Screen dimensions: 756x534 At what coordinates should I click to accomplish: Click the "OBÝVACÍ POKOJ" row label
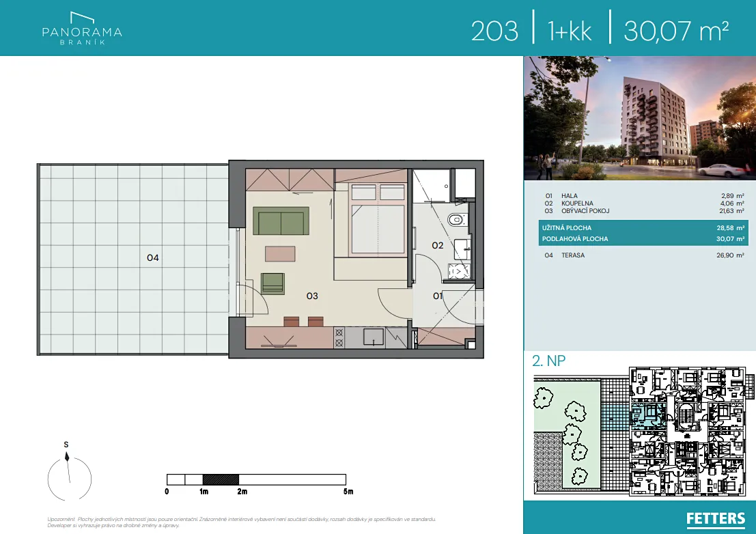point(585,210)
